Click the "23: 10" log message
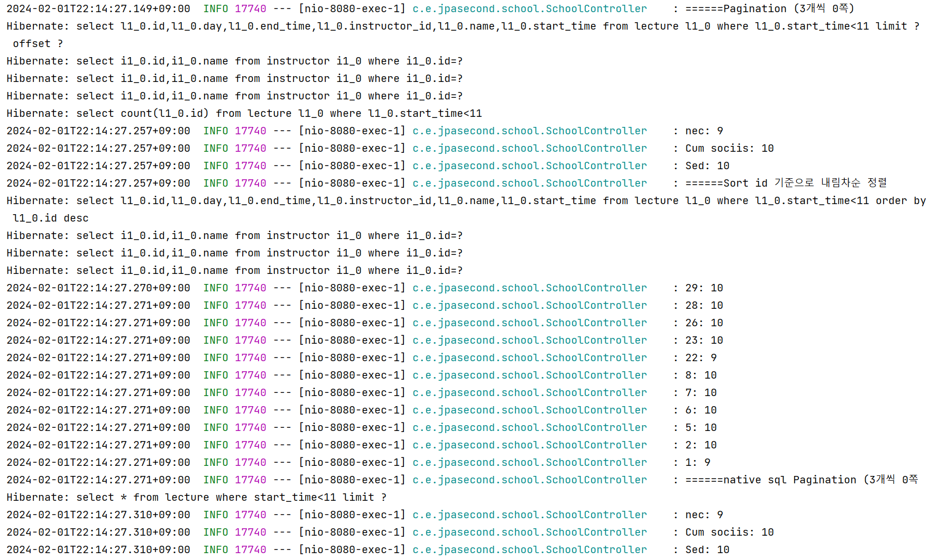 pos(704,340)
